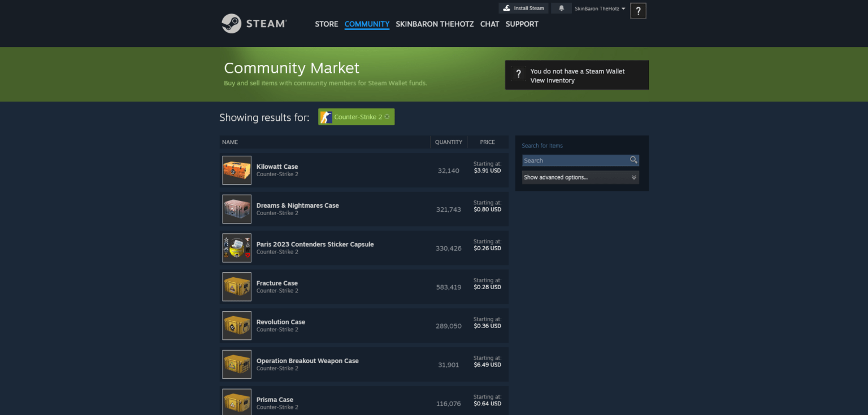Click the Counter-Strike 2 game icon tag
Screen dimensions: 868x415
coord(326,117)
